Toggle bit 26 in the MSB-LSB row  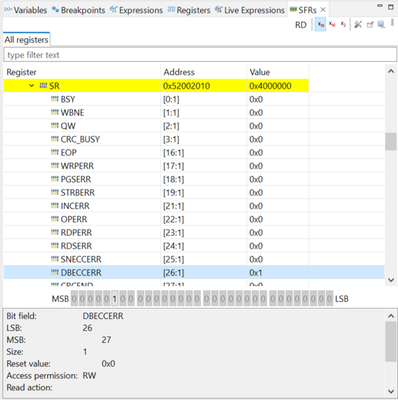(x=114, y=299)
